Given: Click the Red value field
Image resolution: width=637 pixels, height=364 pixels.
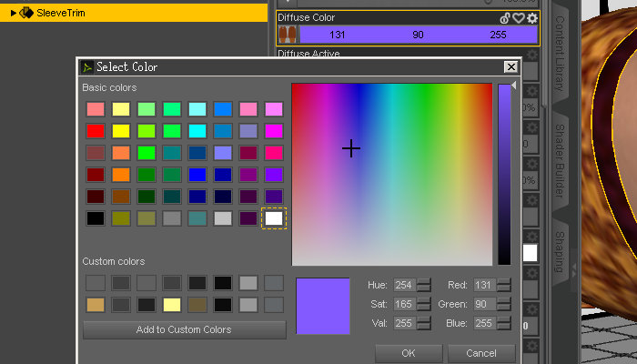Looking at the screenshot, I should pos(484,285).
